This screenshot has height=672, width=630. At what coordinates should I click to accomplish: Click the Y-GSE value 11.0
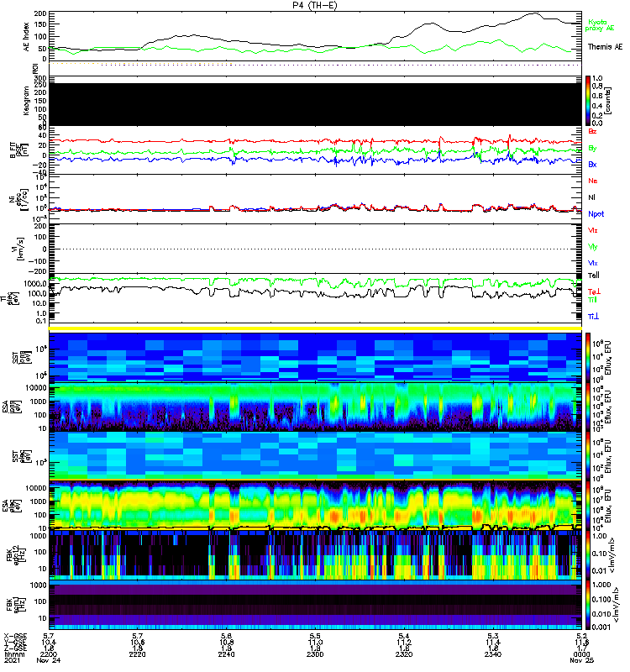click(315, 643)
